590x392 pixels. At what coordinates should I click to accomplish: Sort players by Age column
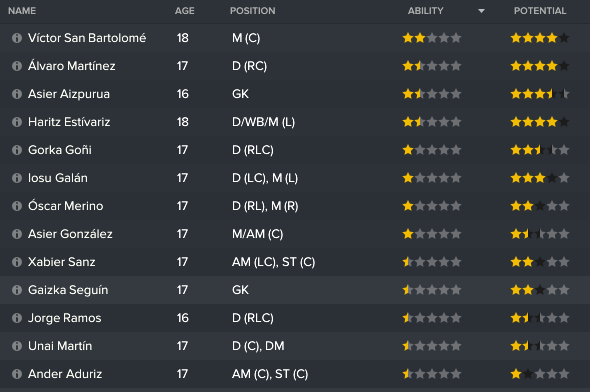[x=184, y=11]
